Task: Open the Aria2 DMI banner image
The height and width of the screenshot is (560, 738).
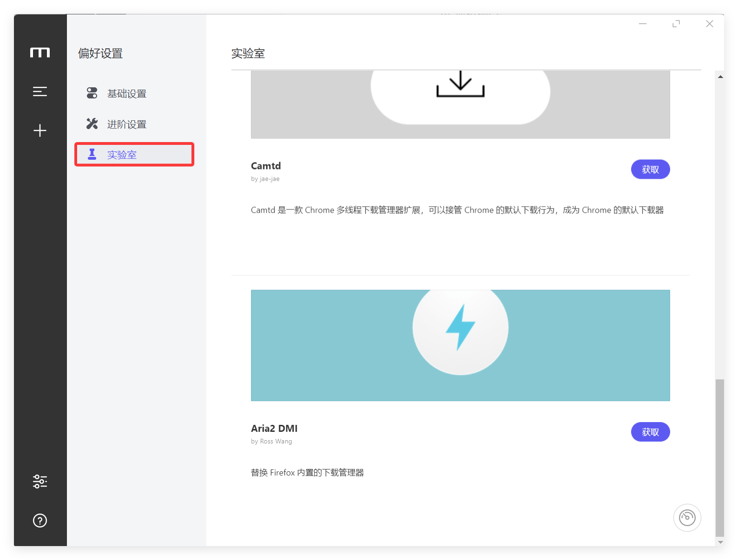Action: pos(461,345)
